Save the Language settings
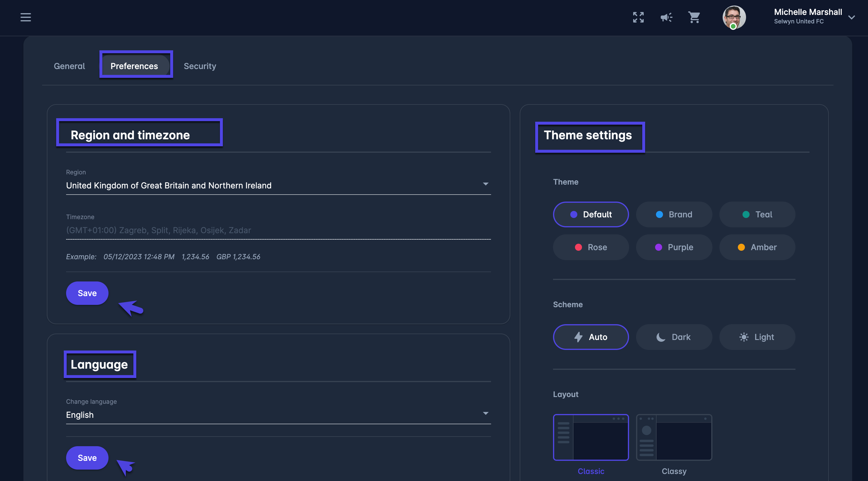This screenshot has width=868, height=481. click(87, 458)
